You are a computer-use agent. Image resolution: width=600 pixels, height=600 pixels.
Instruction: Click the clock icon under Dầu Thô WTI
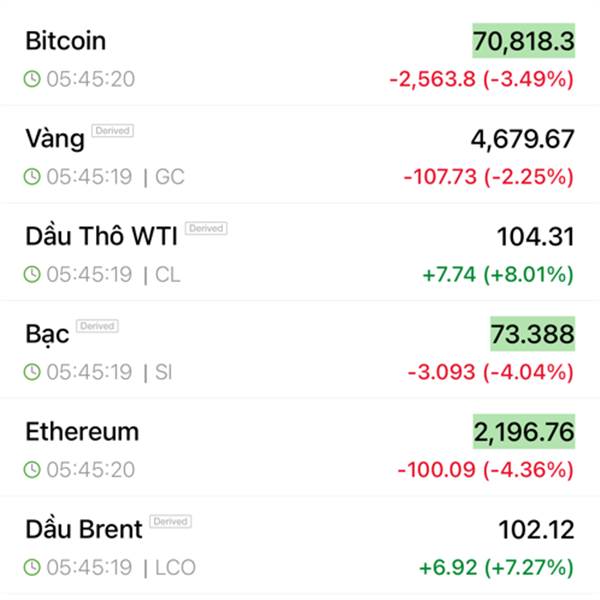(x=33, y=274)
